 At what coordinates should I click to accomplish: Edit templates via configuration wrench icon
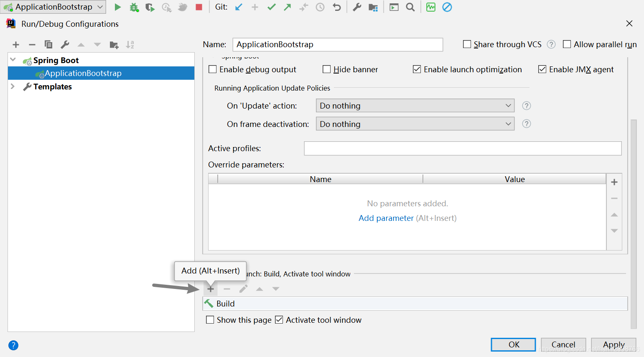[x=65, y=45]
